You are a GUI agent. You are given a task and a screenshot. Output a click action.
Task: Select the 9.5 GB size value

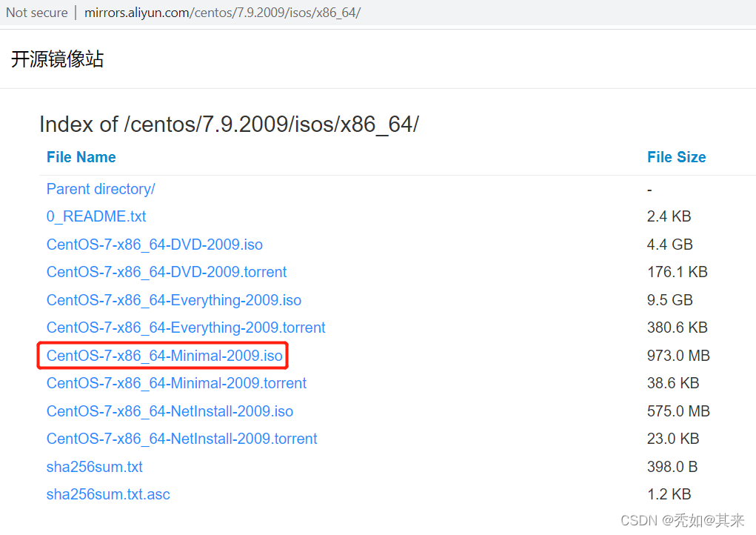tap(669, 300)
